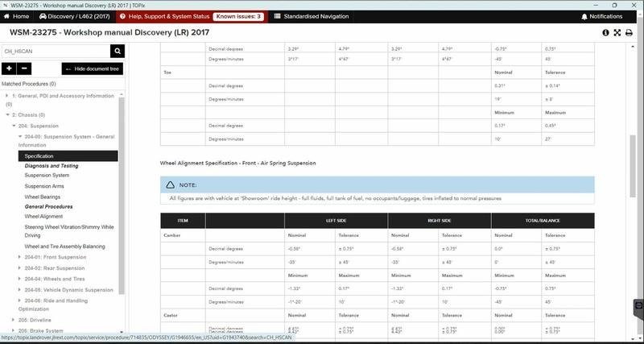Click the Toe row label
This screenshot has width=644, height=344.
point(167,73)
